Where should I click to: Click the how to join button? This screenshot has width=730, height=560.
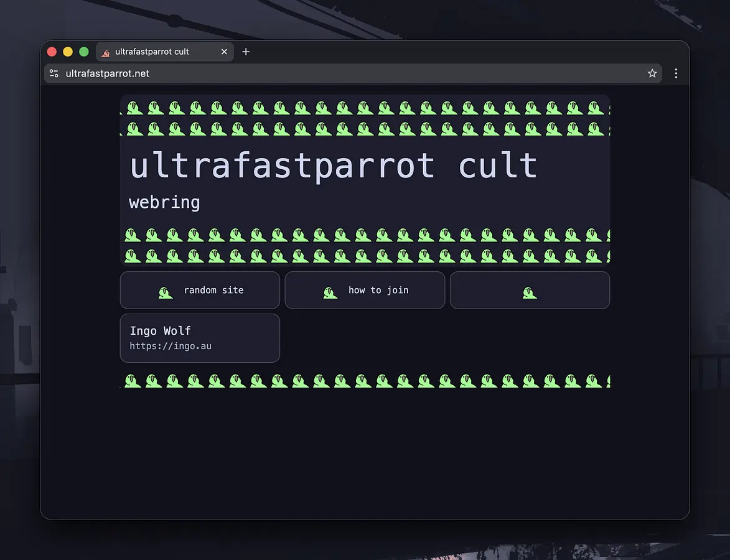click(365, 290)
